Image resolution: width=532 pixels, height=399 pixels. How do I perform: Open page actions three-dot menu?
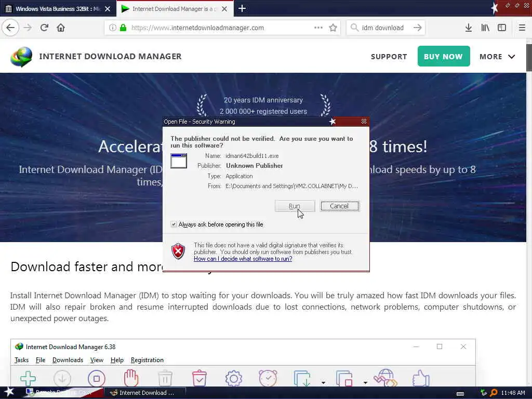click(318, 28)
